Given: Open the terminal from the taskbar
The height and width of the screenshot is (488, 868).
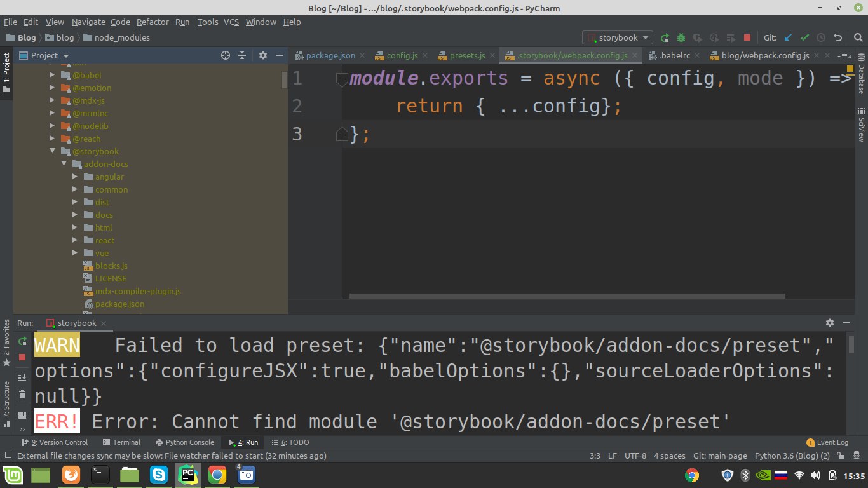Looking at the screenshot, I should 100,475.
